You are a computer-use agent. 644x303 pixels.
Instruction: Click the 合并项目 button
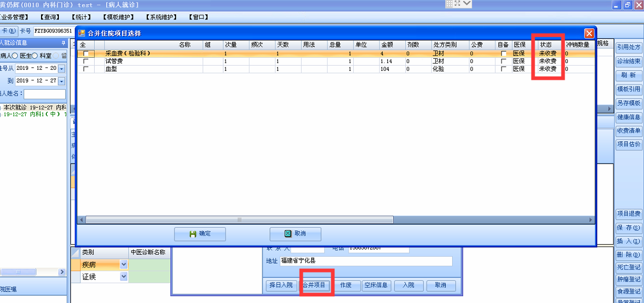coord(314,285)
